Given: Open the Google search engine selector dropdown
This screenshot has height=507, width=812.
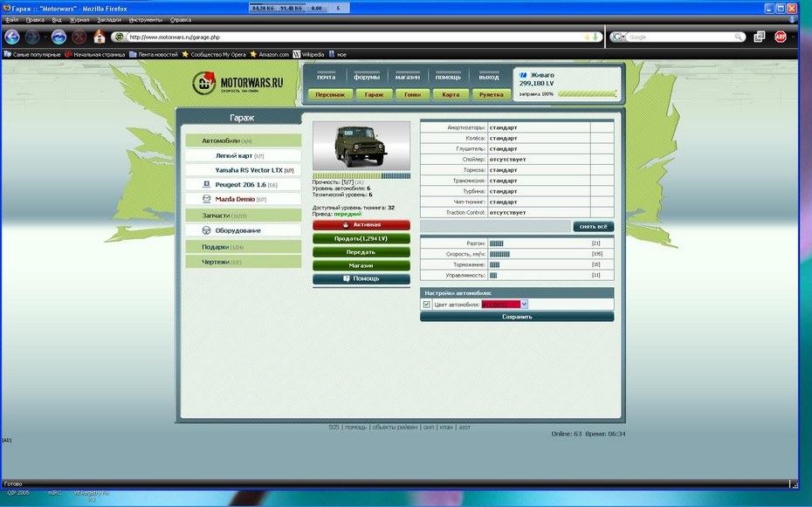Looking at the screenshot, I should [619, 37].
